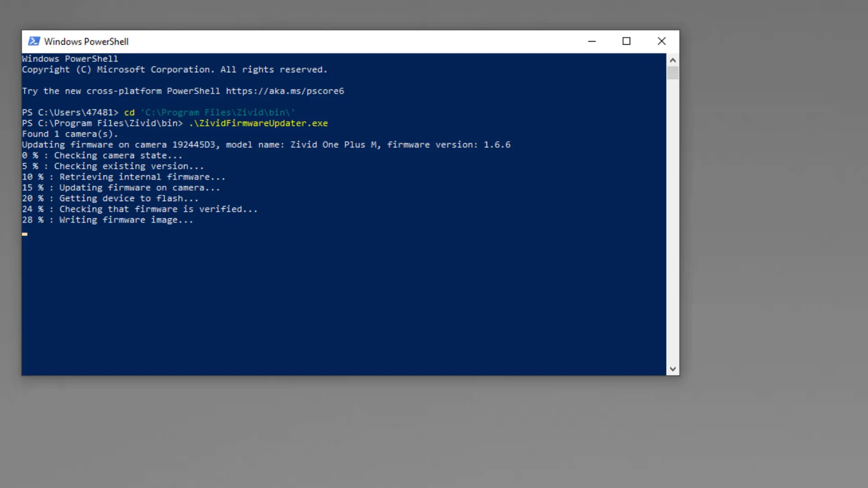Click the scrollbar down arrow
The width and height of the screenshot is (868, 488).
[673, 369]
